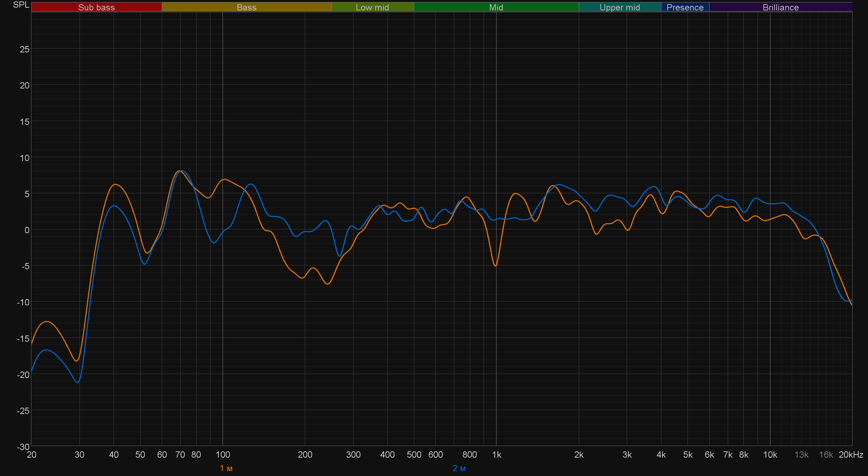Click the Upper mid band label
Image resolution: width=868 pixels, height=476 pixels.
point(619,7)
